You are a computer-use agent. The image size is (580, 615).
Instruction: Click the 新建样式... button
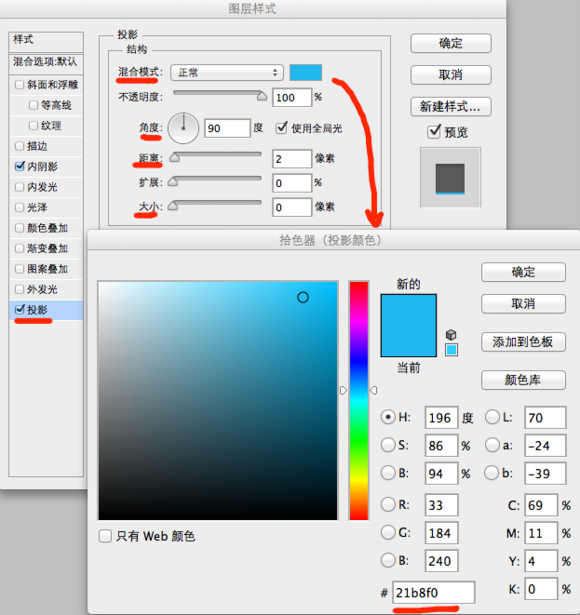point(451,106)
